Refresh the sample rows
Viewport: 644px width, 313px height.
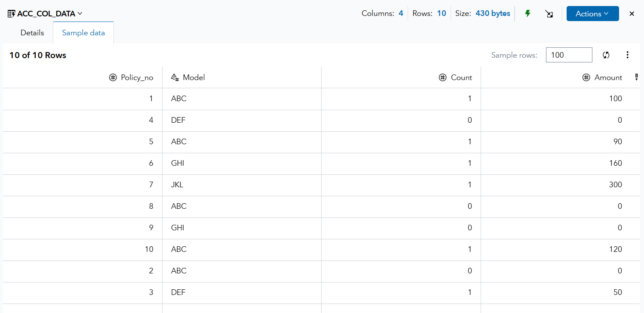coord(606,55)
